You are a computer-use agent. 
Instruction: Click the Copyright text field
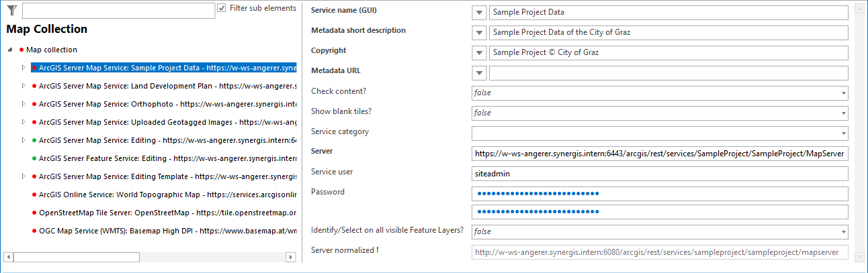click(668, 52)
